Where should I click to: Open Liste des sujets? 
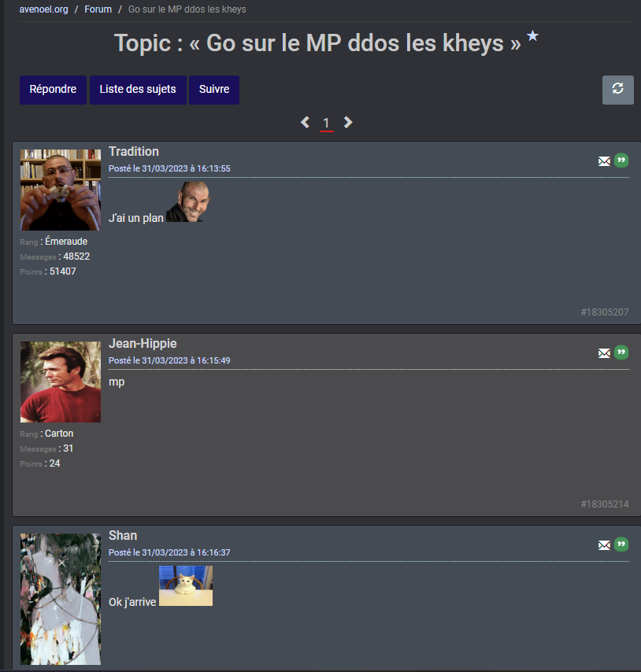(x=138, y=90)
